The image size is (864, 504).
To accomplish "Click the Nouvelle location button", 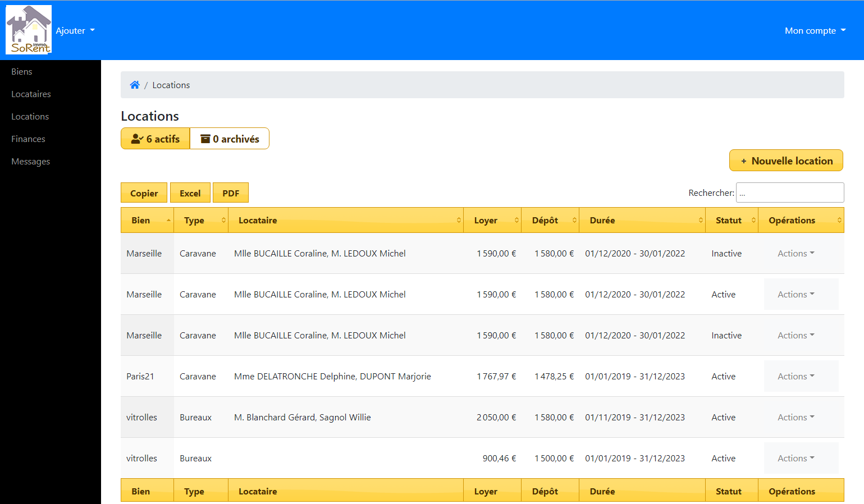I will click(786, 161).
